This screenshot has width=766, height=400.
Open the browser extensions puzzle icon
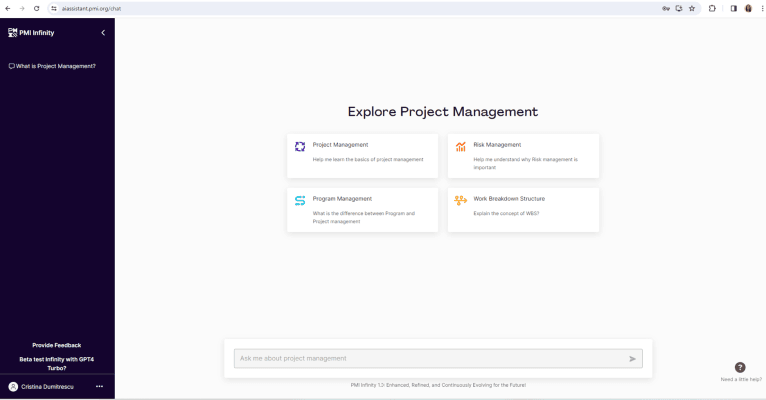713,8
